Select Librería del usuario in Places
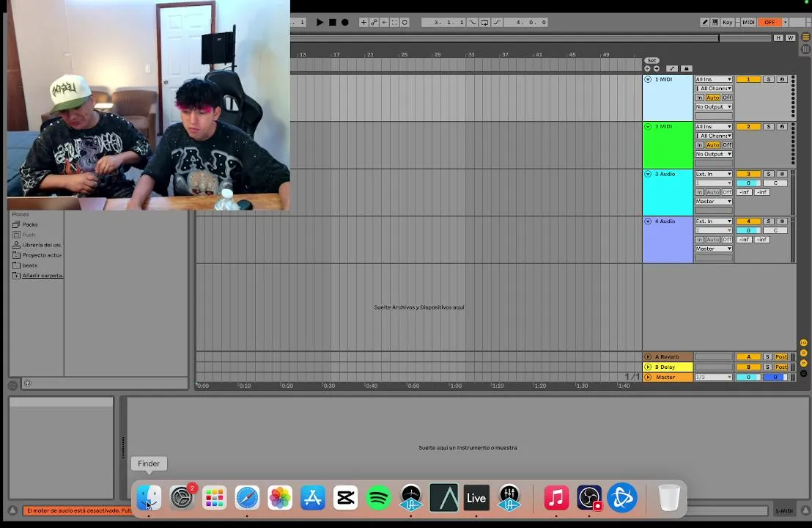Viewport: 812px width, 528px height. click(42, 245)
